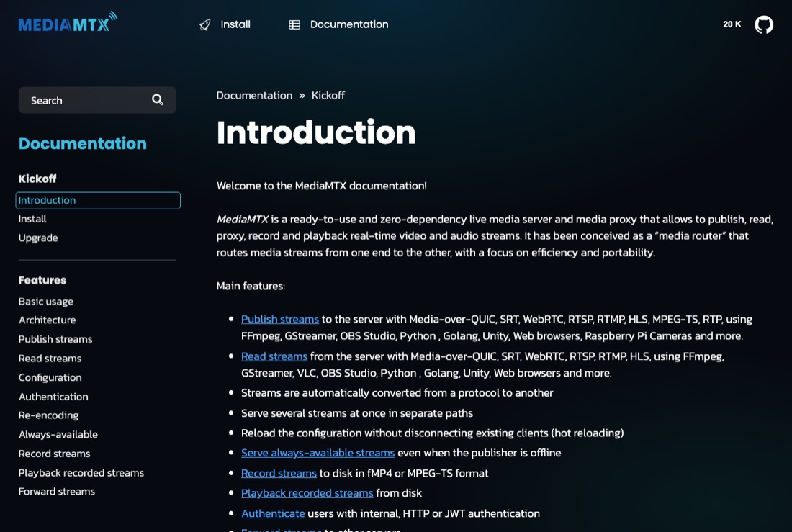Click the Kickoff section heading
The width and height of the screenshot is (792, 532).
coord(37,179)
